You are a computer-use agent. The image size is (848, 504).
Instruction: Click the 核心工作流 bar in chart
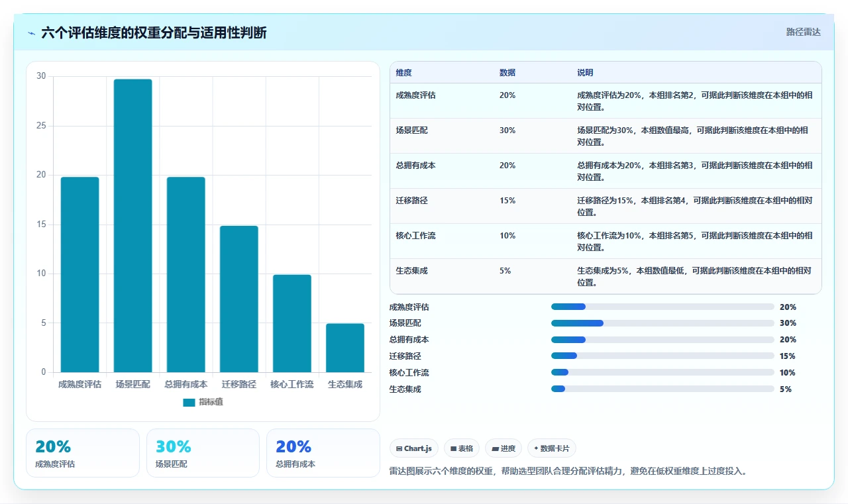coord(292,323)
